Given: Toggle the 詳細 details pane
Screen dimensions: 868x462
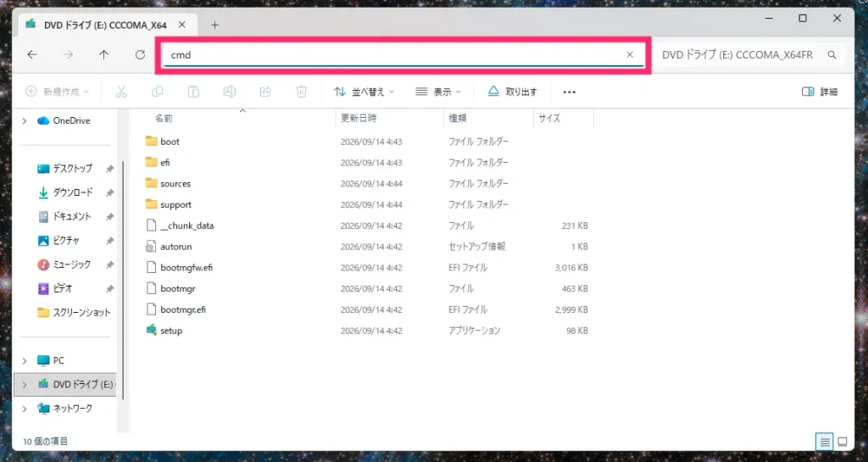Looking at the screenshot, I should [820, 92].
